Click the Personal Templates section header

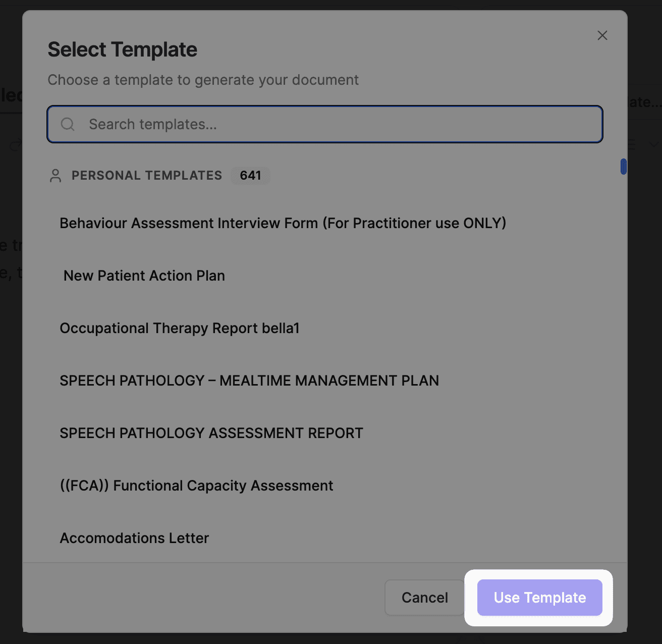click(147, 175)
